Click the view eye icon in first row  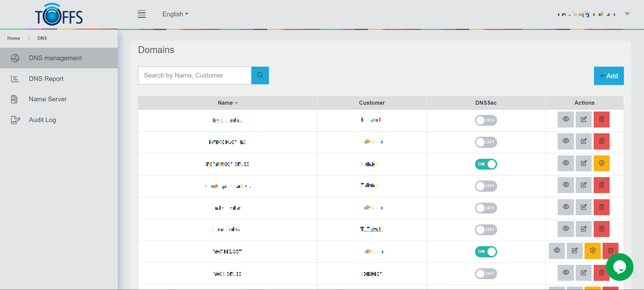pos(565,119)
